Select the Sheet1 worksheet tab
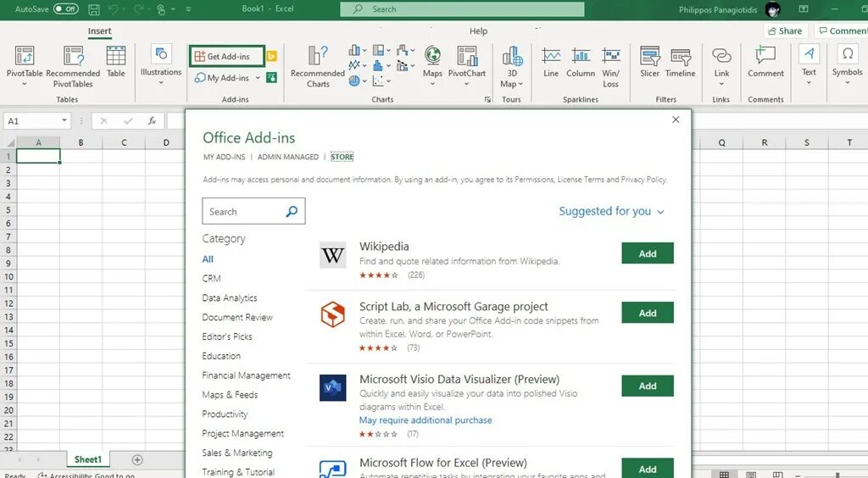This screenshot has height=478, width=868. (88, 459)
